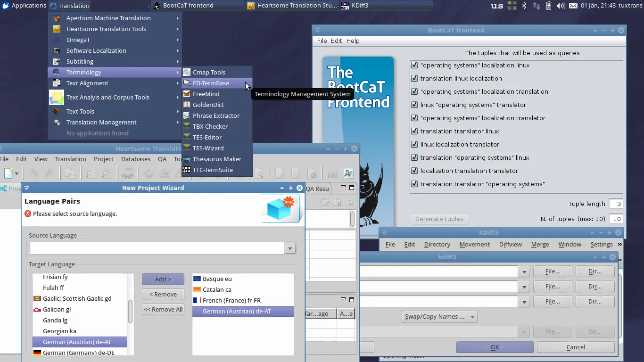Viewport: 644px width, 362px height.
Task: Click the OmegaT menu icon
Action: 57,40
